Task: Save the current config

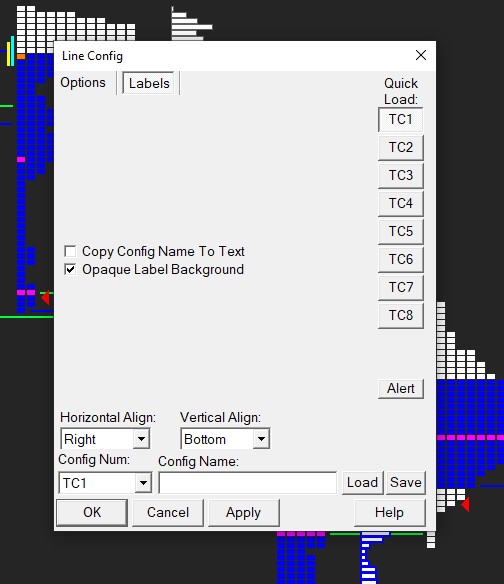Action: [406, 483]
